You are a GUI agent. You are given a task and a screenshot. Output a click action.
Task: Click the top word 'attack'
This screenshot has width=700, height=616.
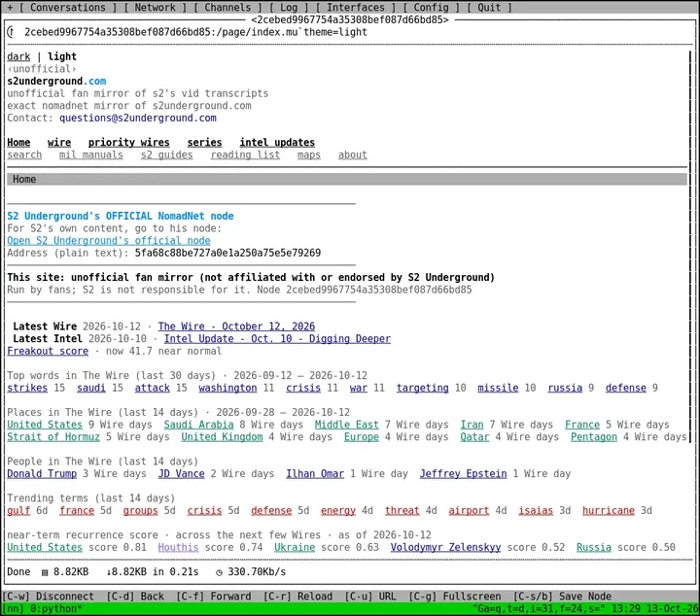pos(153,388)
